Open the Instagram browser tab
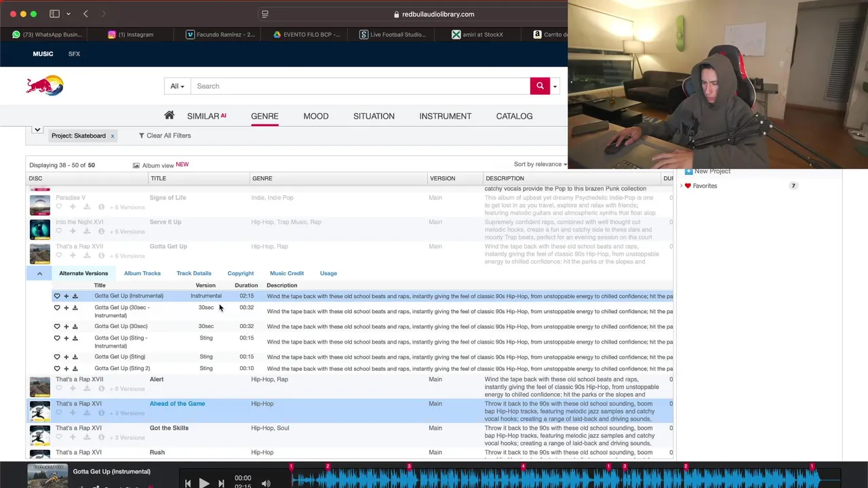The image size is (868, 488). pos(131,35)
